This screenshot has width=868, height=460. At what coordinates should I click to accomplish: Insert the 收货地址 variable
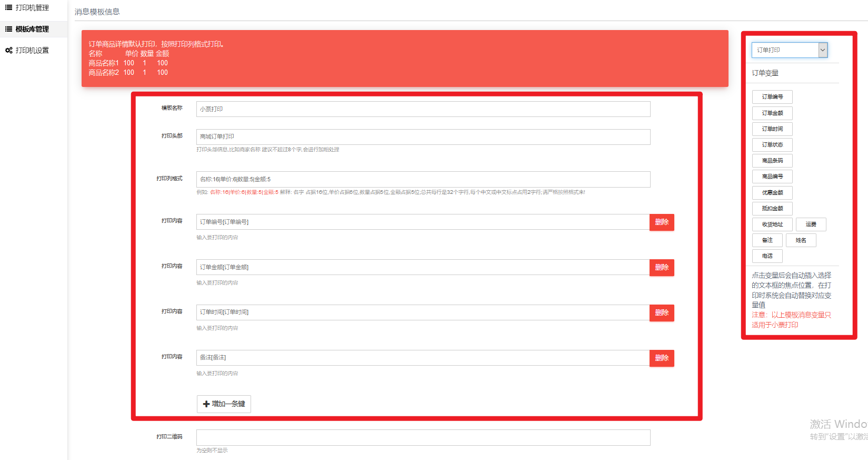(772, 224)
